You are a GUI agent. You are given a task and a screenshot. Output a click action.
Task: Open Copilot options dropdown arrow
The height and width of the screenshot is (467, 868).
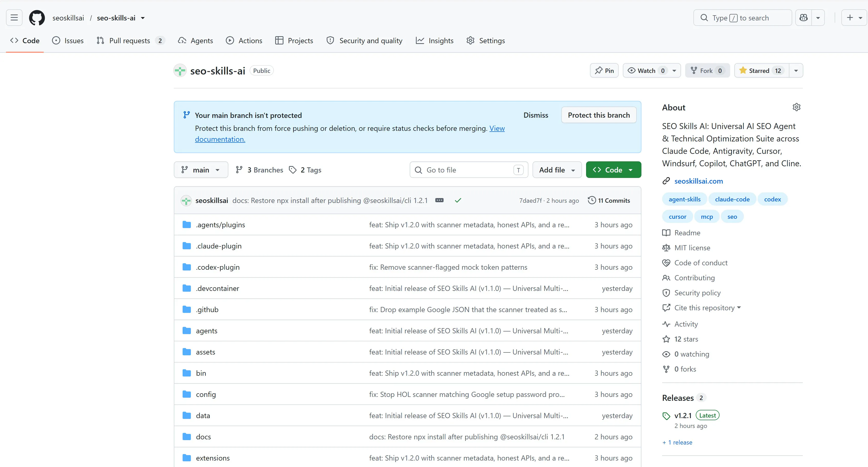(x=818, y=18)
